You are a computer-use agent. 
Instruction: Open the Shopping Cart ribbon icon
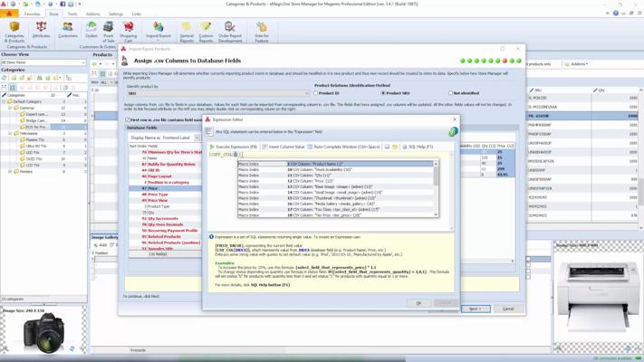pos(128,32)
